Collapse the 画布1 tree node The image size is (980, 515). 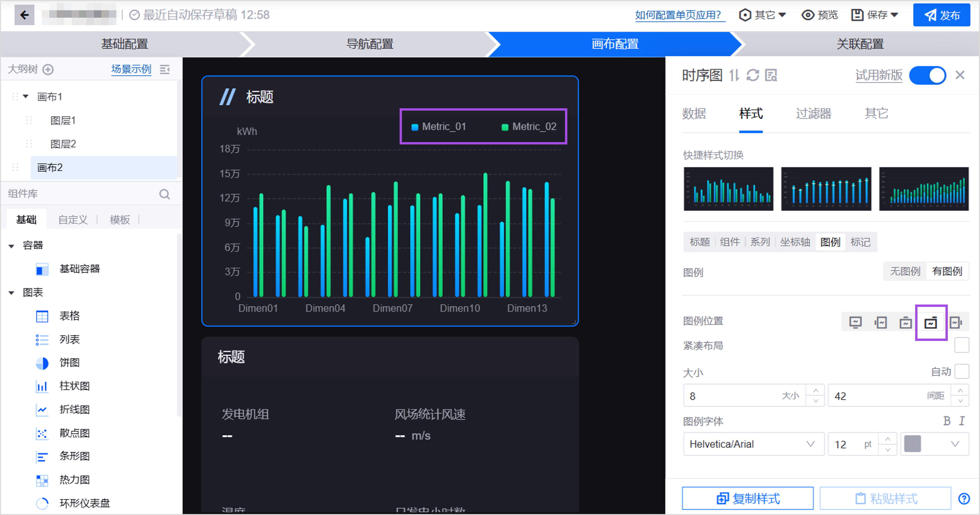25,96
